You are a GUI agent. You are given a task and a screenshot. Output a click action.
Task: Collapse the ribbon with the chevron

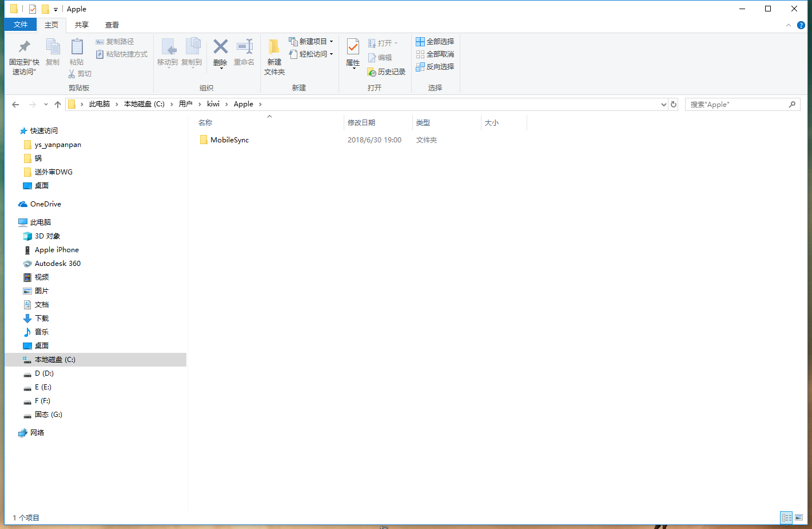coord(789,25)
